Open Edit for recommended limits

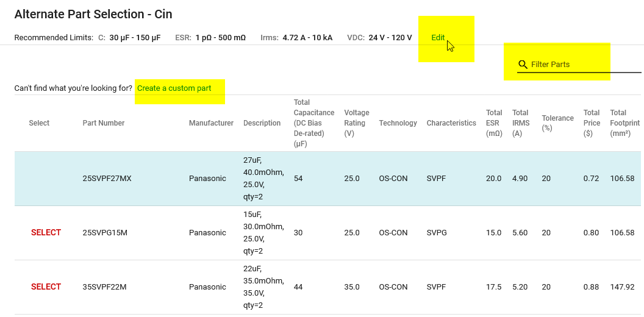(438, 38)
